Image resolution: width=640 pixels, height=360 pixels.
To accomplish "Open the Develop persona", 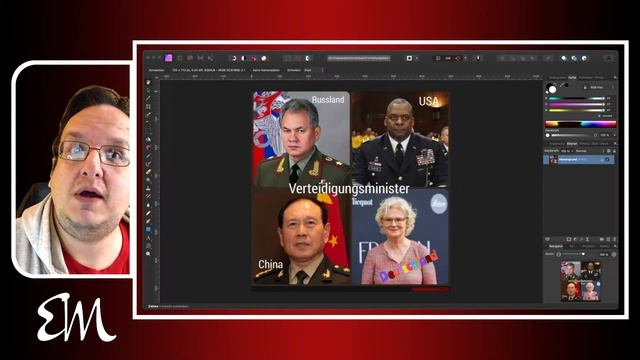I will [x=190, y=58].
